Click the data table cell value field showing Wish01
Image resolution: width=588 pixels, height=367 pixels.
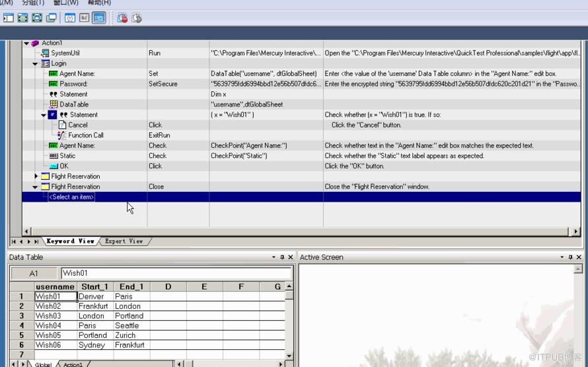click(x=176, y=273)
